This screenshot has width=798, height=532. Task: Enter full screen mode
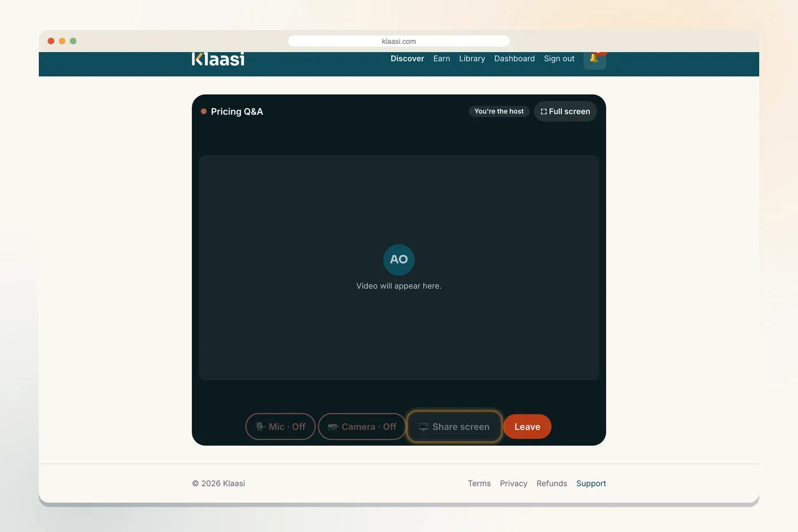pos(565,111)
